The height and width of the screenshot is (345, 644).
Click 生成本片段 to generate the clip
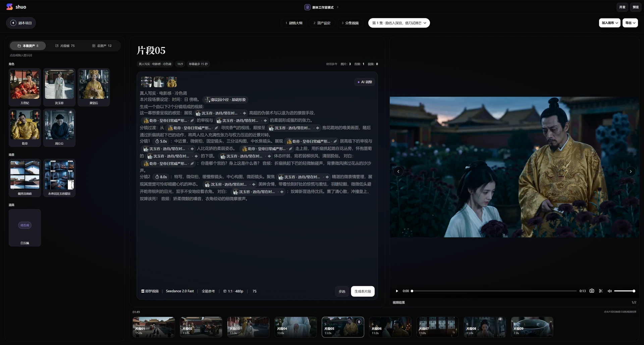click(x=363, y=291)
